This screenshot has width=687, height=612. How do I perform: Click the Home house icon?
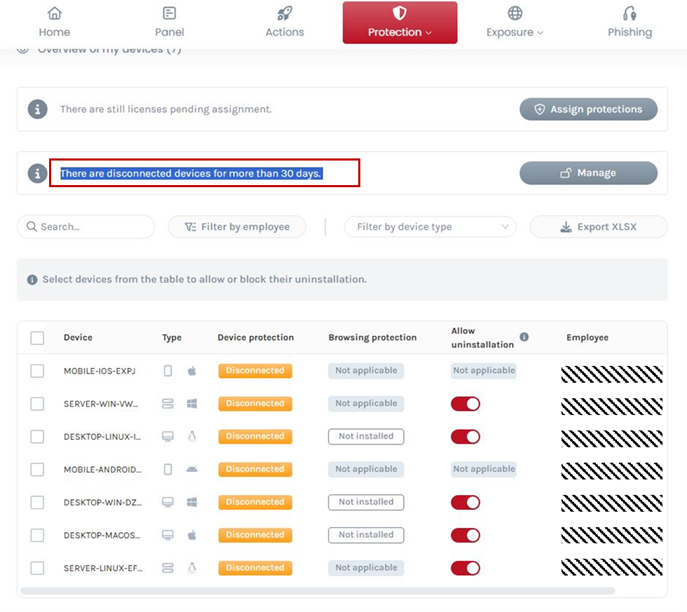(x=54, y=14)
